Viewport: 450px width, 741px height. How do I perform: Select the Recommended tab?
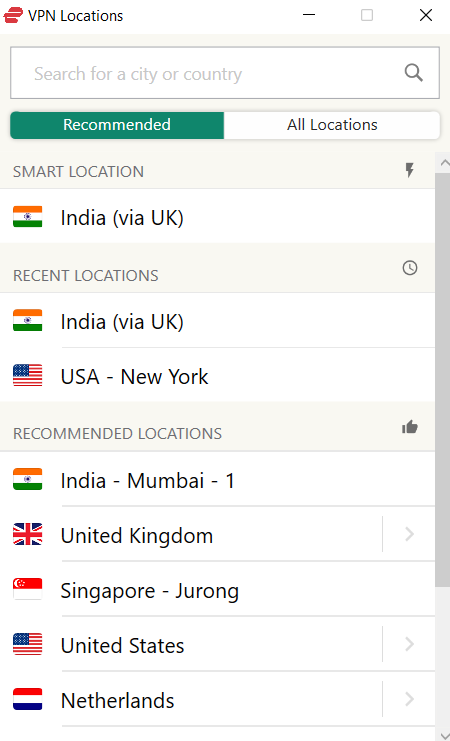pos(117,125)
